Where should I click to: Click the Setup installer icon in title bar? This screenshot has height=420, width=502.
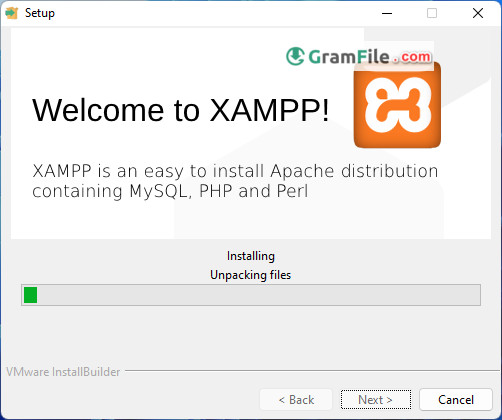12,13
